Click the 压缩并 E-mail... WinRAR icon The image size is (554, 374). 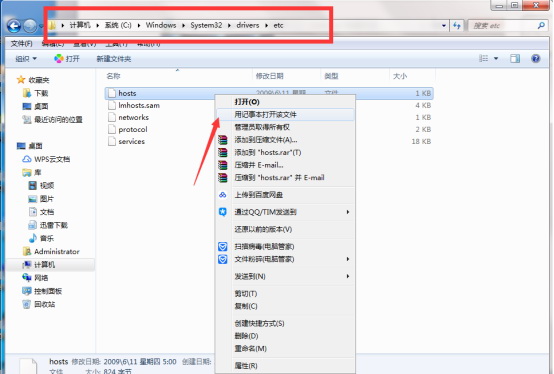coord(223,165)
